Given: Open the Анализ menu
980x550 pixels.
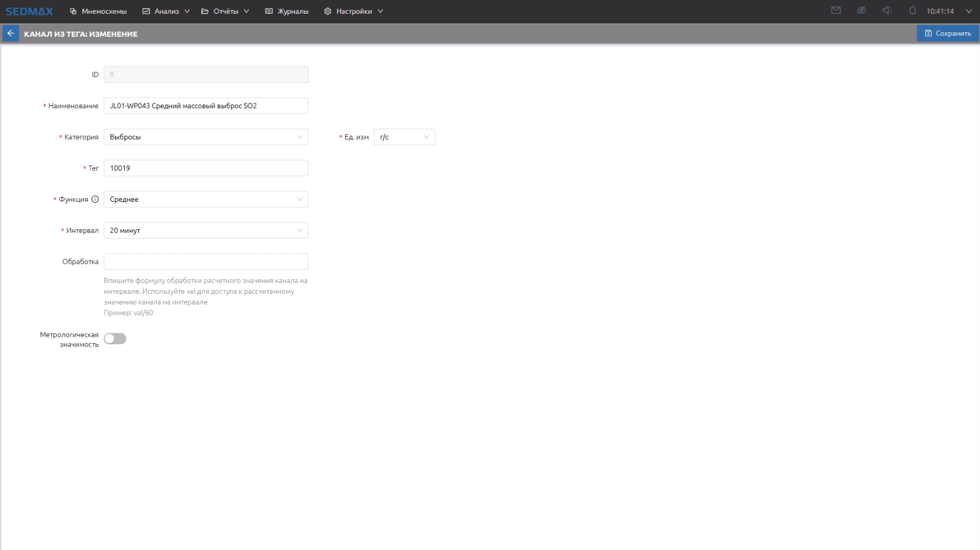Looking at the screenshot, I should coord(166,11).
